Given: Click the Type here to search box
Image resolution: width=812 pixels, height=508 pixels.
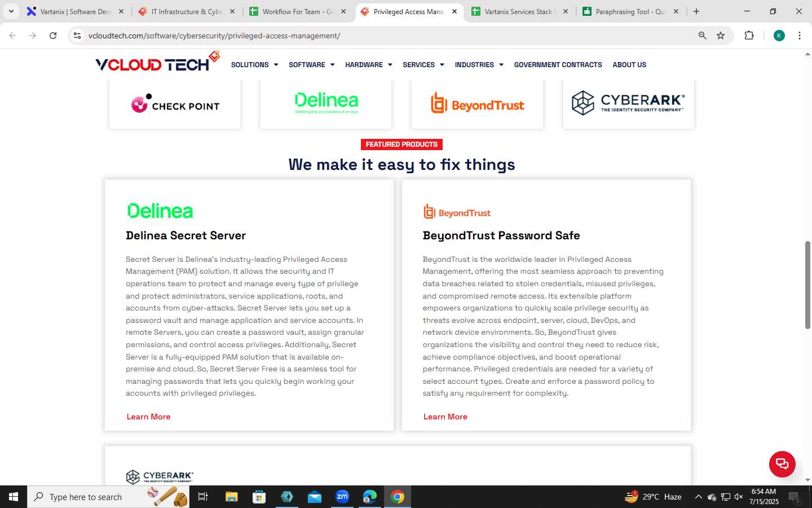Looking at the screenshot, I should point(108,497).
